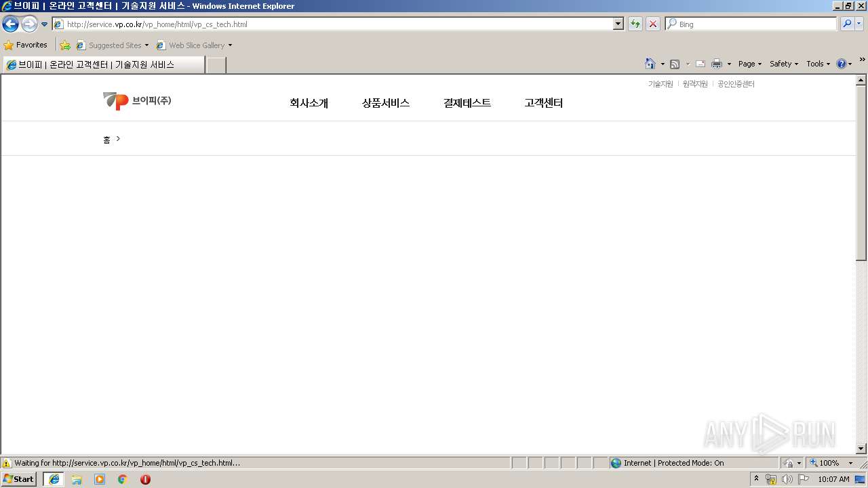Click the status bar security lock icon
Viewport: 868px width, 488px height.
tap(789, 463)
